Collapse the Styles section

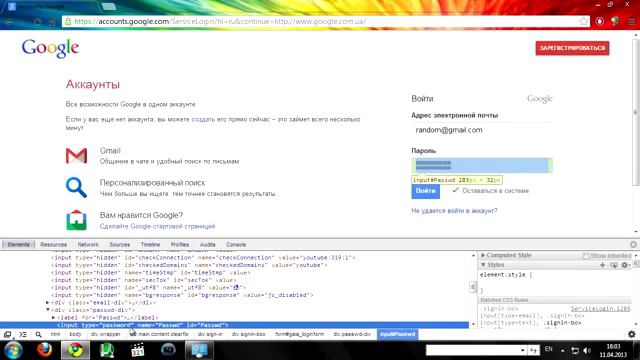[x=483, y=265]
